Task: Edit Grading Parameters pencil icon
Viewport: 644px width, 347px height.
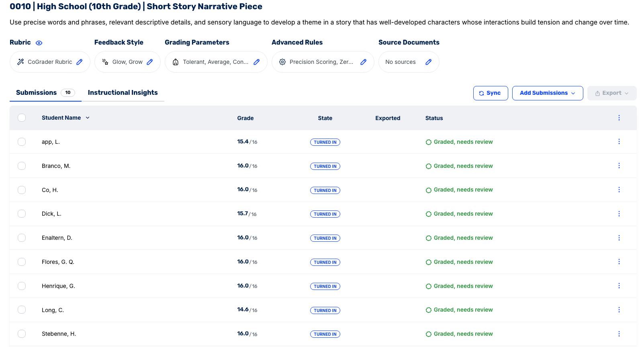Action: [x=257, y=62]
